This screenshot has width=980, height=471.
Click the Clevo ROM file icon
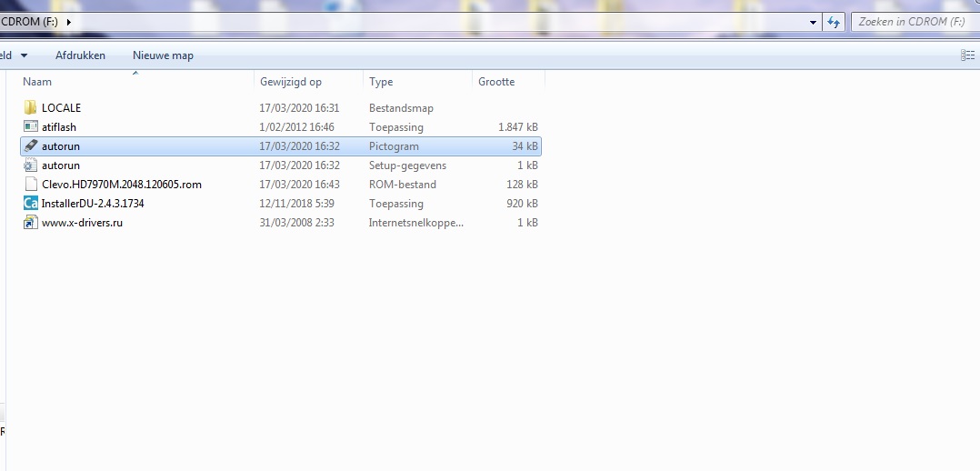(x=31, y=184)
